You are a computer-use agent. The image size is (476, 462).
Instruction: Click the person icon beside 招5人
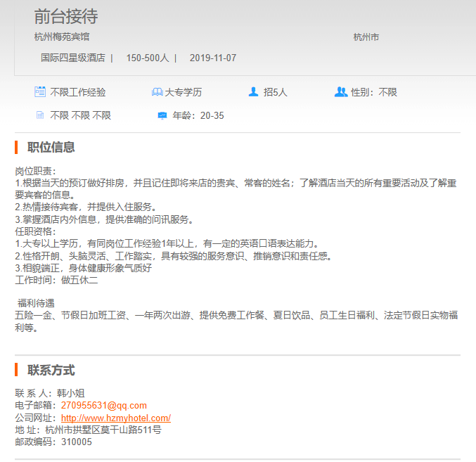(253, 92)
